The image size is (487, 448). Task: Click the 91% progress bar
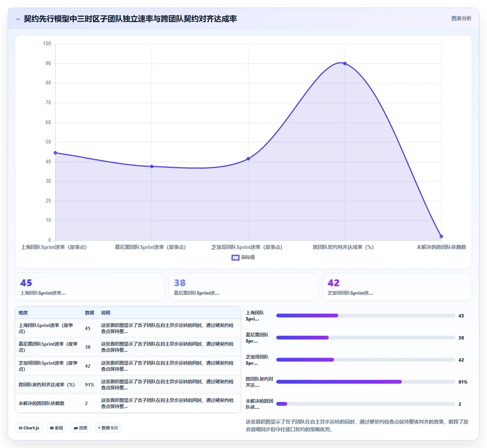(366, 382)
